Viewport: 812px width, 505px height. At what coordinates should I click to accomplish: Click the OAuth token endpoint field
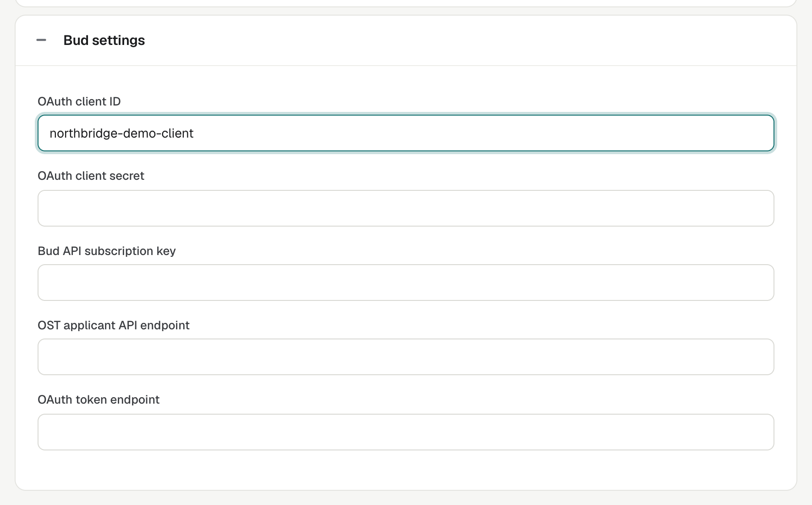[406, 432]
